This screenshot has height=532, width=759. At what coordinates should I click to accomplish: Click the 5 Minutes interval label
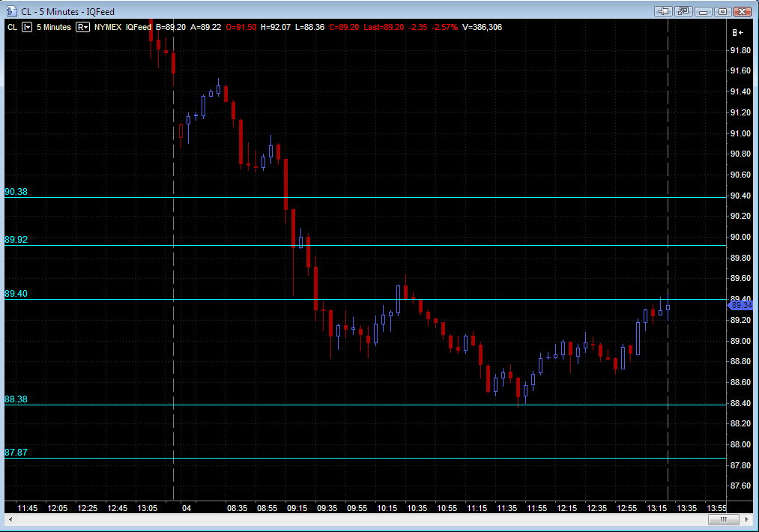(54, 27)
